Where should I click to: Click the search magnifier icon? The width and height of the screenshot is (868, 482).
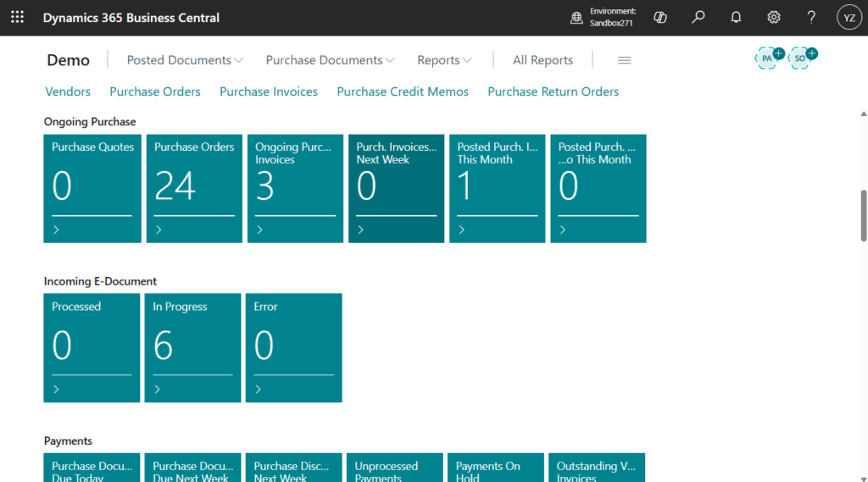click(698, 18)
